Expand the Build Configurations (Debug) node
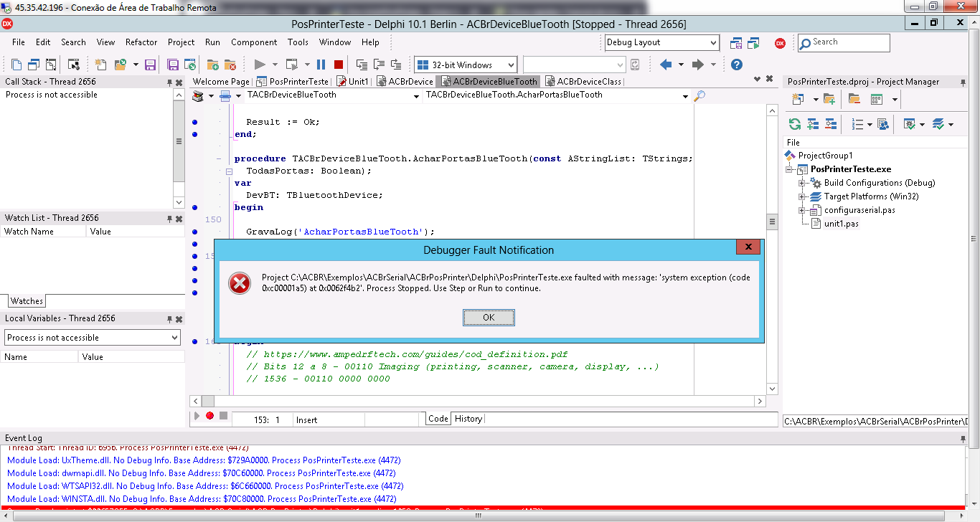This screenshot has height=522, width=980. pyautogui.click(x=803, y=183)
